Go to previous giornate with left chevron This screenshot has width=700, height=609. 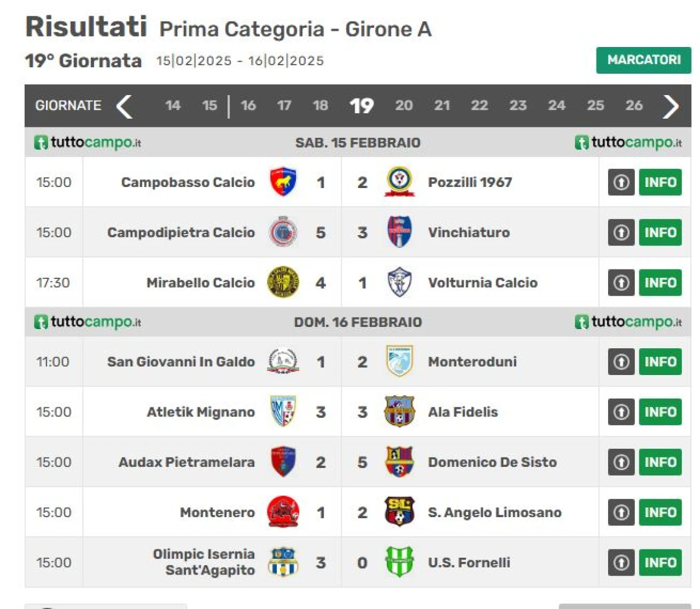125,106
